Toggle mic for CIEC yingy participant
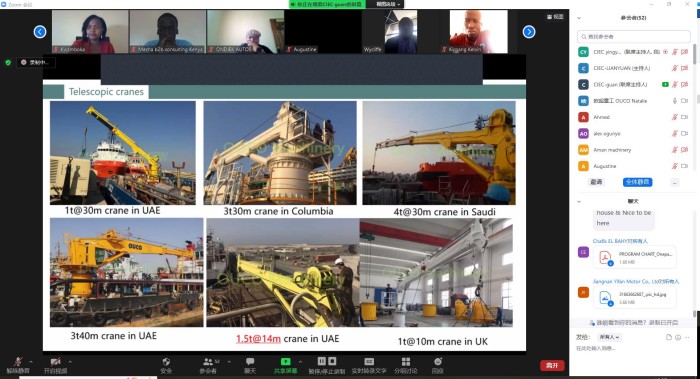 click(x=675, y=52)
